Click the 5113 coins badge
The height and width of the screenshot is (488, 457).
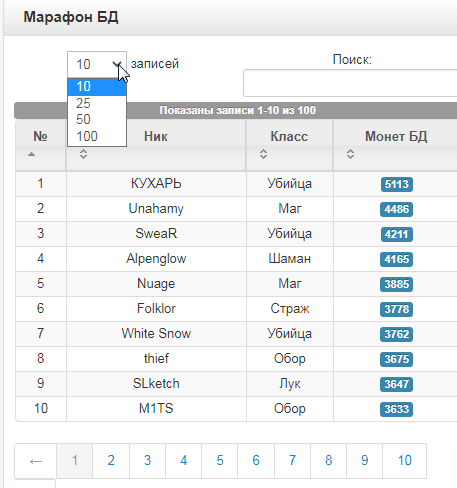[397, 184]
